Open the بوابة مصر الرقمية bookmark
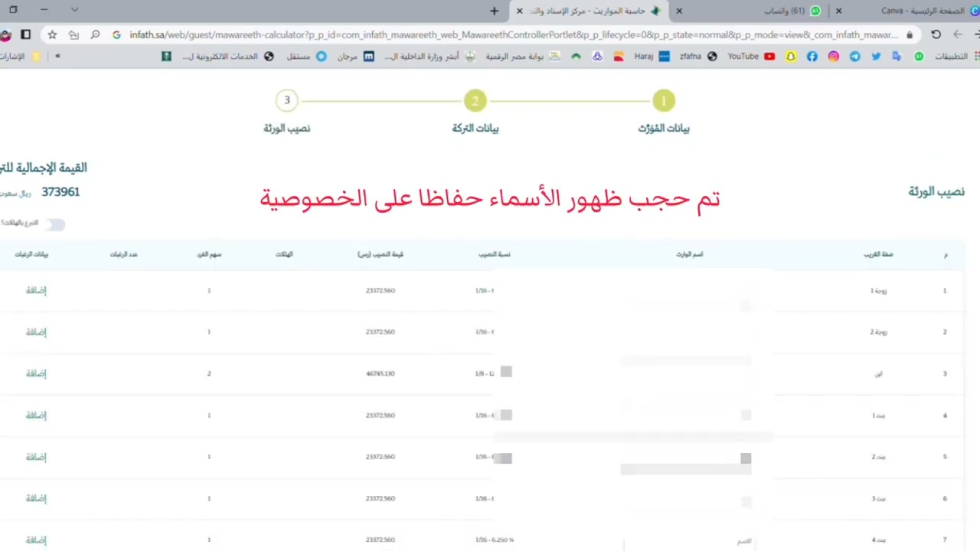This screenshot has width=980, height=551. [523, 57]
